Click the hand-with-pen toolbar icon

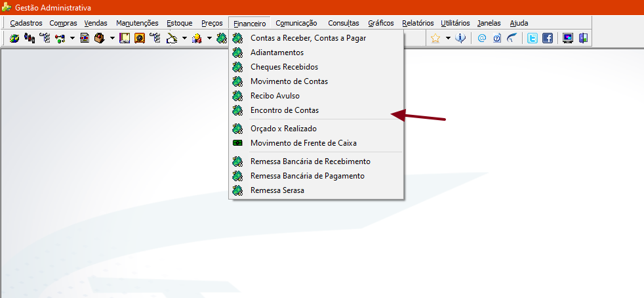[172, 38]
